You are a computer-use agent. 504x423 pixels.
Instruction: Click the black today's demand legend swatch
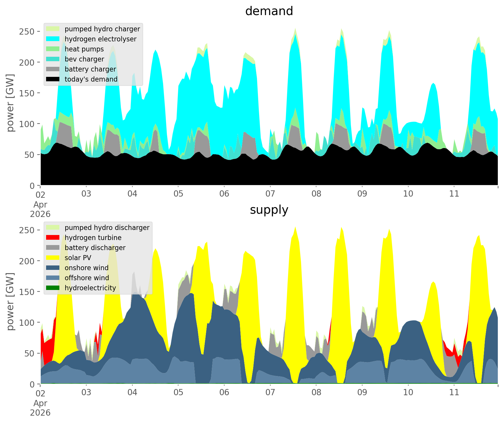(53, 79)
